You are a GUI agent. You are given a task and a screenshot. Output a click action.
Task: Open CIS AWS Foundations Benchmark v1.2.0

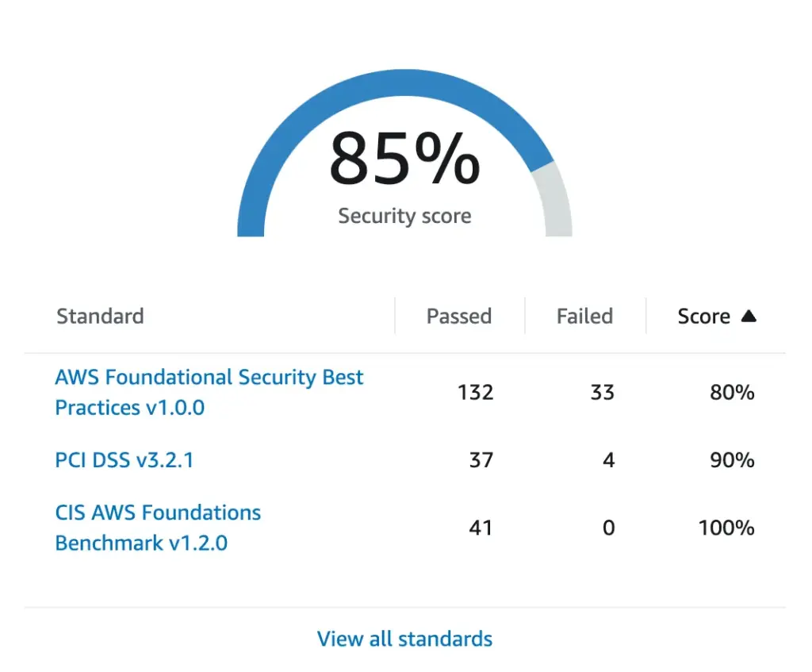158,528
